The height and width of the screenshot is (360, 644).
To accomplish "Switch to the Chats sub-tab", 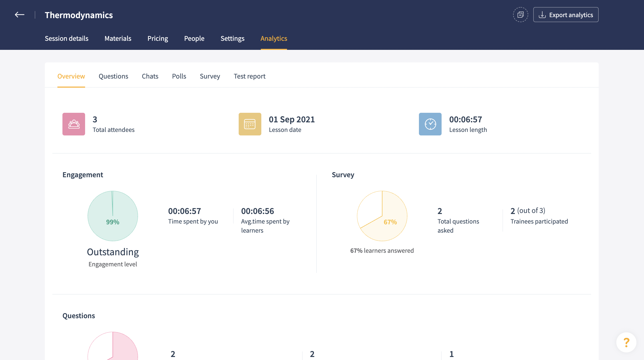I will 150,76.
